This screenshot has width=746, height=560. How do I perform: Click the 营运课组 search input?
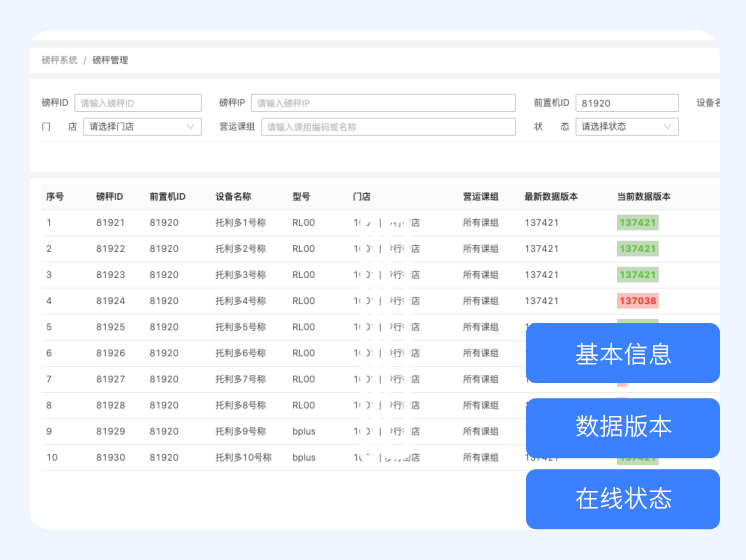pos(388,127)
